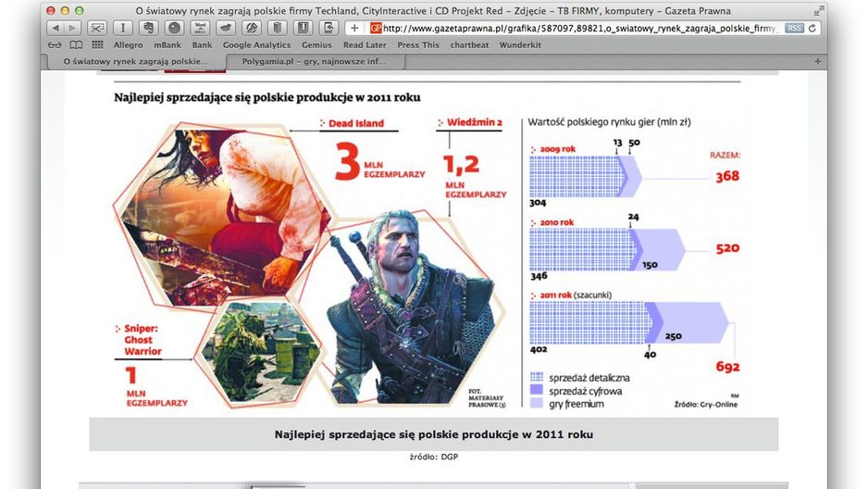Click the dark round ball toolbar icon

[174, 28]
